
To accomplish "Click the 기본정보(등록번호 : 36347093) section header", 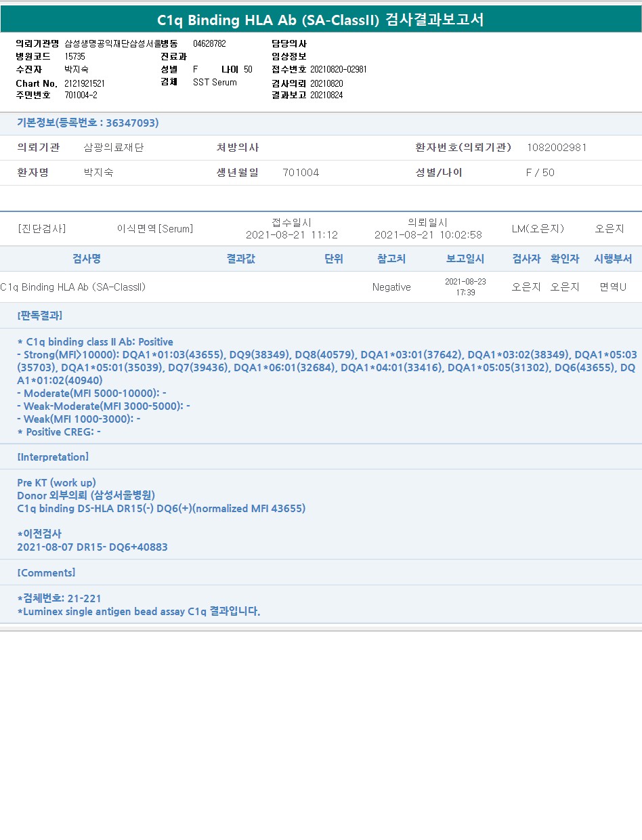I will point(88,123).
